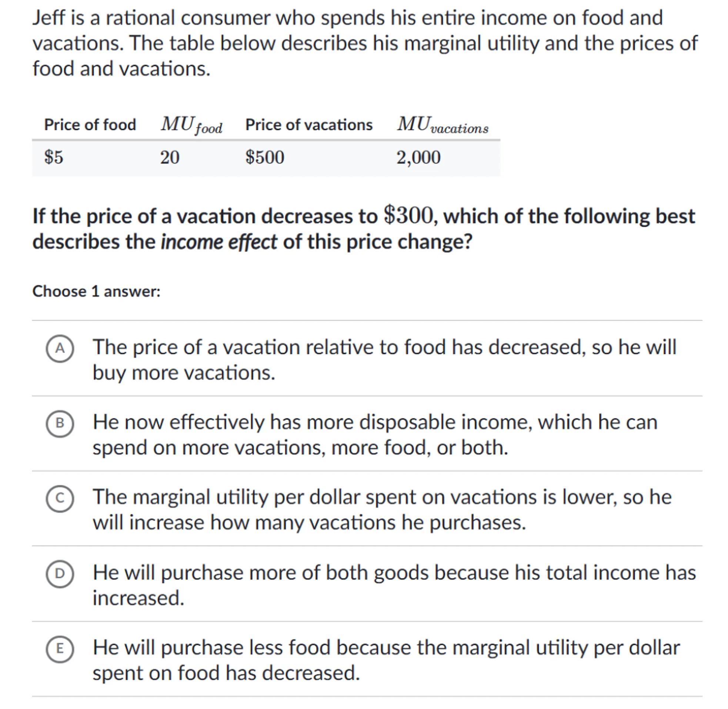Select radio button for answer A

(x=60, y=349)
